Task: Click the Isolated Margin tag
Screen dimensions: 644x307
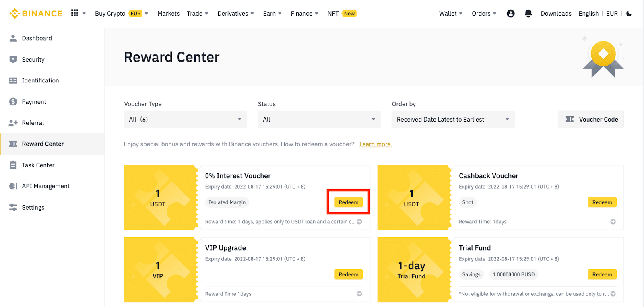Action: tap(227, 202)
